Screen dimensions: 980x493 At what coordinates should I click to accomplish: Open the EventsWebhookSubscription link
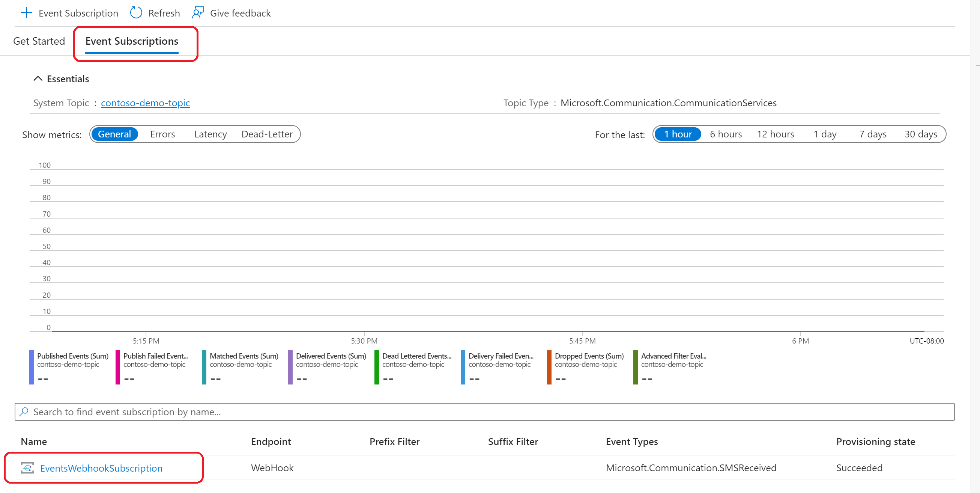[101, 468]
